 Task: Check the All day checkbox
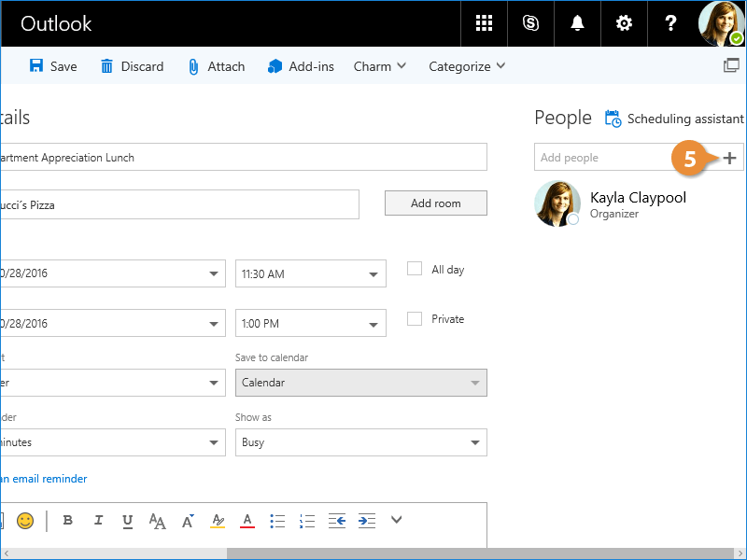tap(416, 269)
